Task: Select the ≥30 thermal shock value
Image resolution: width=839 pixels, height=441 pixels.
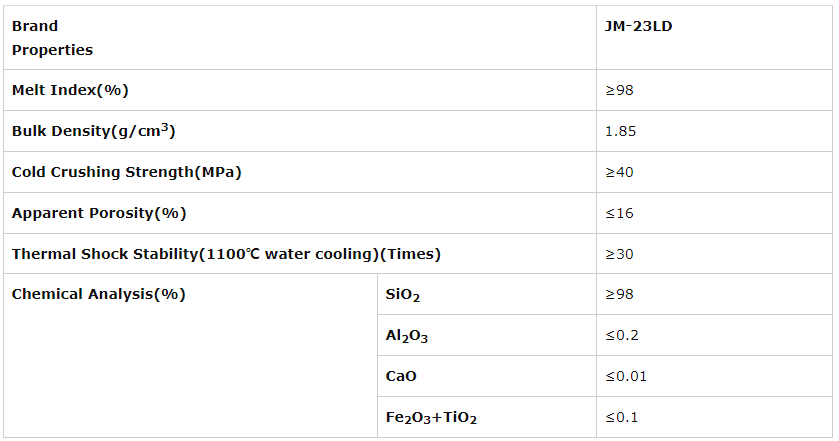Action: [619, 254]
